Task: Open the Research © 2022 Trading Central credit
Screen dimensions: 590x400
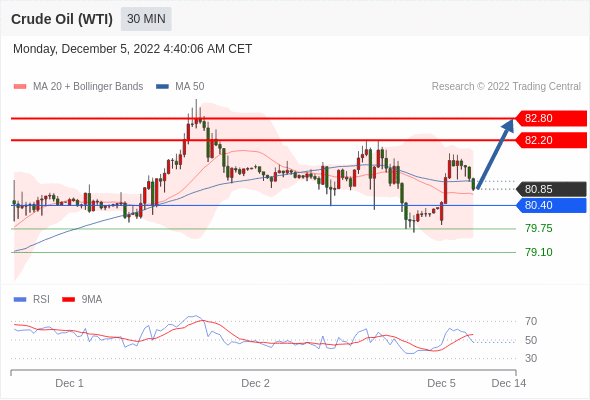Action: pos(506,87)
